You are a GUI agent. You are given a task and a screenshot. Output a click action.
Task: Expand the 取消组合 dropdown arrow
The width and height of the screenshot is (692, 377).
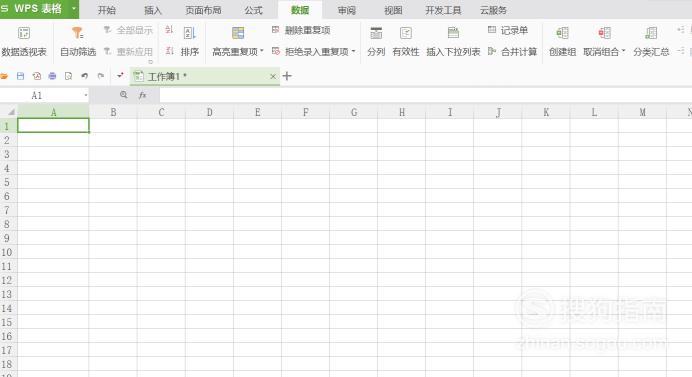click(x=624, y=51)
